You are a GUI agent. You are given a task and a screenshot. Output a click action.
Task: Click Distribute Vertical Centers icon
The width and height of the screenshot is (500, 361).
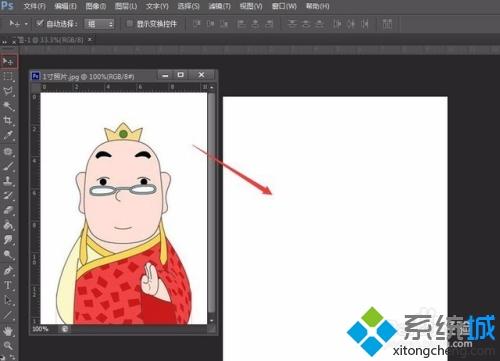pyautogui.click(x=306, y=24)
